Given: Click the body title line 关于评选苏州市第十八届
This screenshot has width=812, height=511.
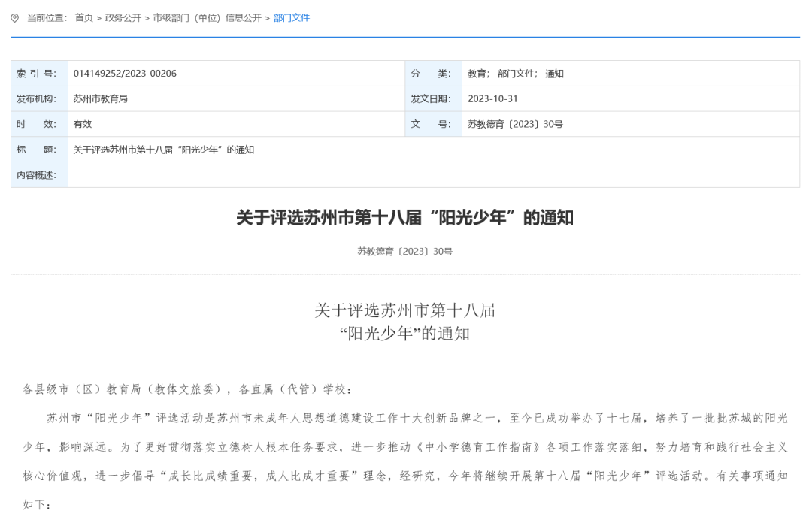Looking at the screenshot, I should pos(404,310).
